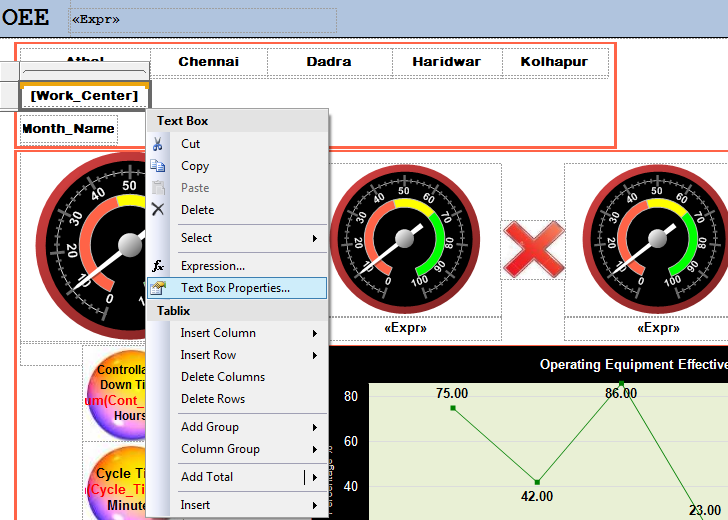
Task: Click the Kolhapur column header
Action: [554, 62]
